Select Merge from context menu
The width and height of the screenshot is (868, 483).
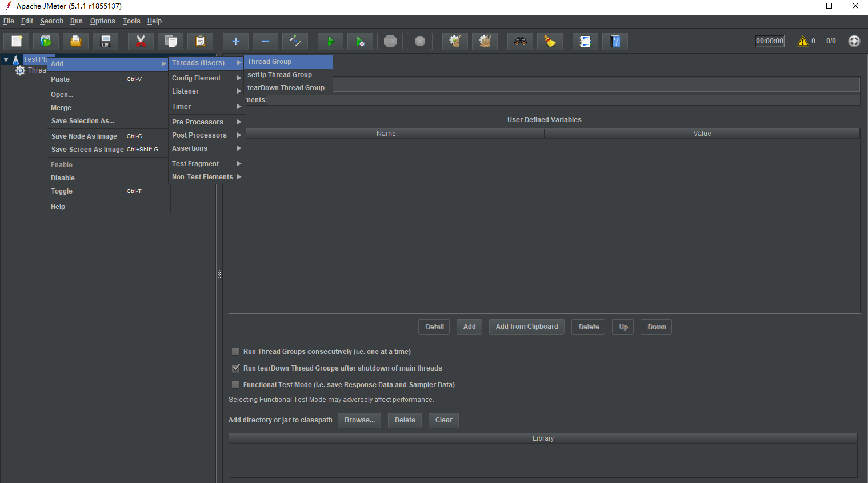coord(108,108)
